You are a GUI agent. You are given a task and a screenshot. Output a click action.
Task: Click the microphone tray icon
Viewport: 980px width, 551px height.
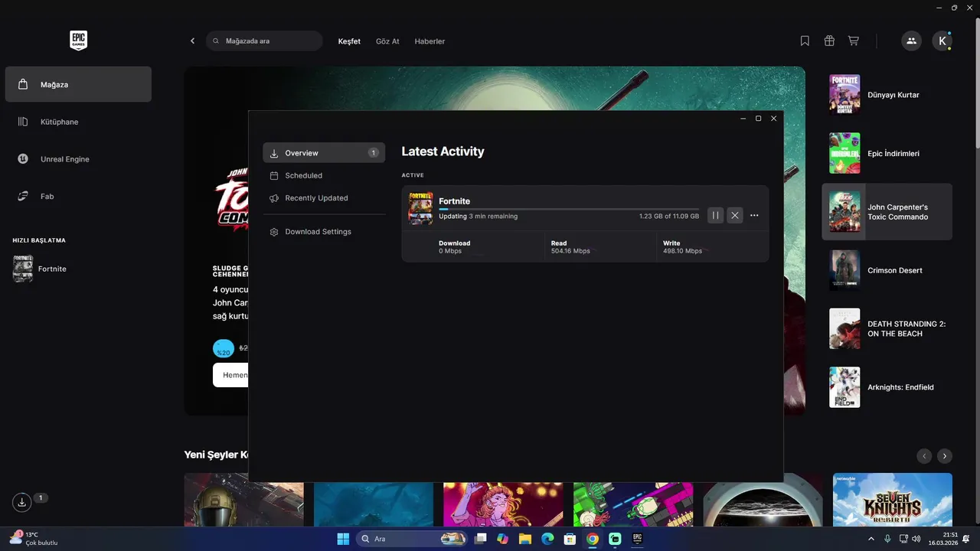click(x=887, y=539)
